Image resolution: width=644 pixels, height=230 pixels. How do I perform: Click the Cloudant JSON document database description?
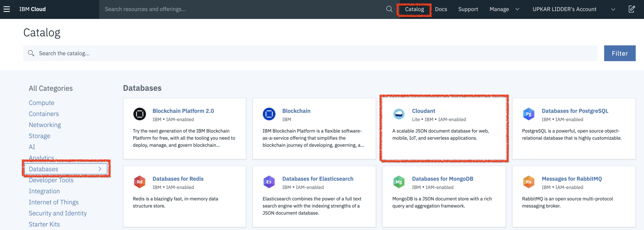(x=440, y=134)
